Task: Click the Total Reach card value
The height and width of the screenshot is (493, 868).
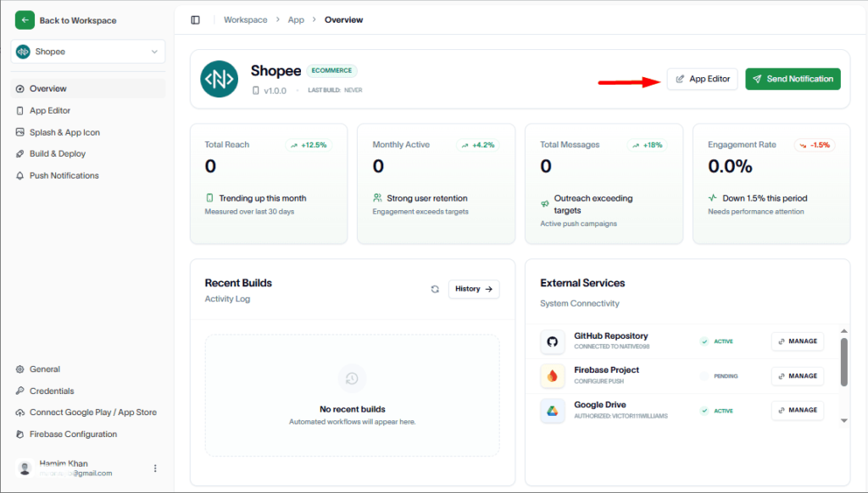Action: click(x=210, y=166)
